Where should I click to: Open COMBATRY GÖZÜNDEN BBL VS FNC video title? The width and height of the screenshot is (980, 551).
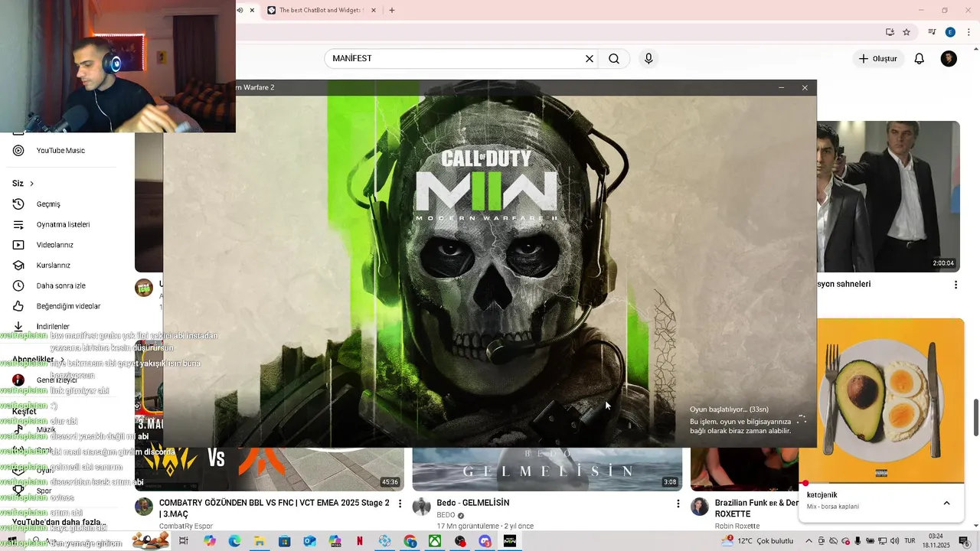[x=274, y=508]
